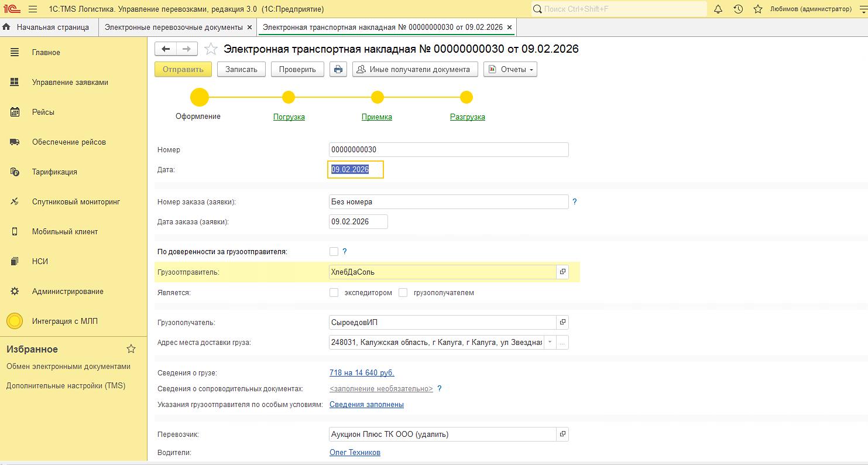This screenshot has width=868, height=465.
Task: Click the Погрузка stage marker circle
Action: coord(289,97)
